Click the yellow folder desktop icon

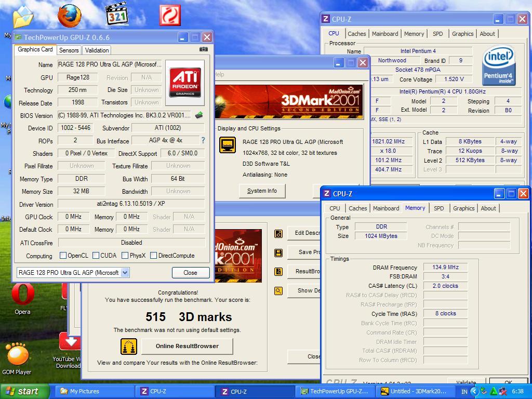point(23,17)
